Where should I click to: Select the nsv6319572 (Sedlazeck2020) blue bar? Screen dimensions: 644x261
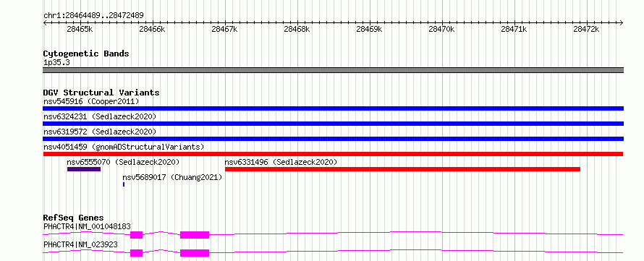(333, 139)
